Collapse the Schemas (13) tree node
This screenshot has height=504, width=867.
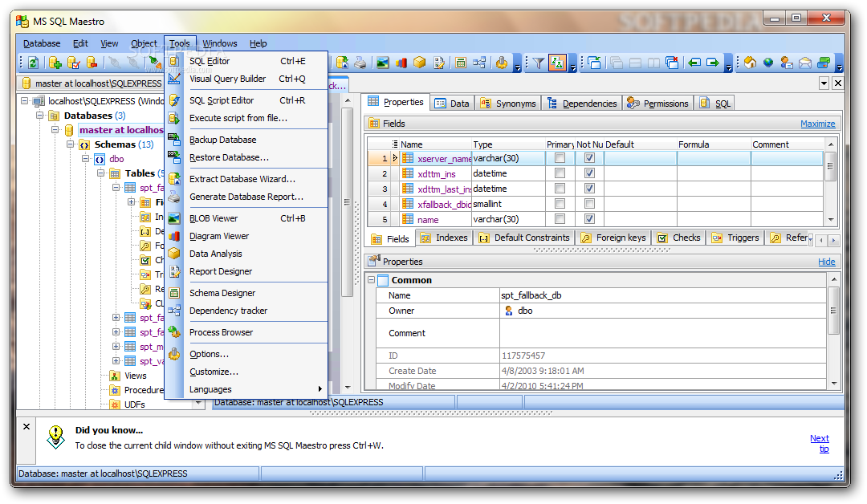pyautogui.click(x=70, y=144)
